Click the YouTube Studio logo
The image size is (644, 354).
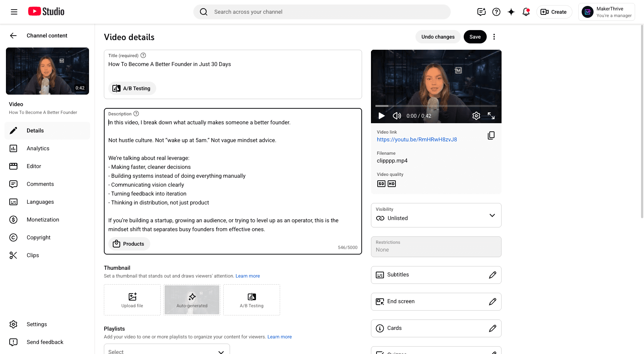pyautogui.click(x=46, y=12)
